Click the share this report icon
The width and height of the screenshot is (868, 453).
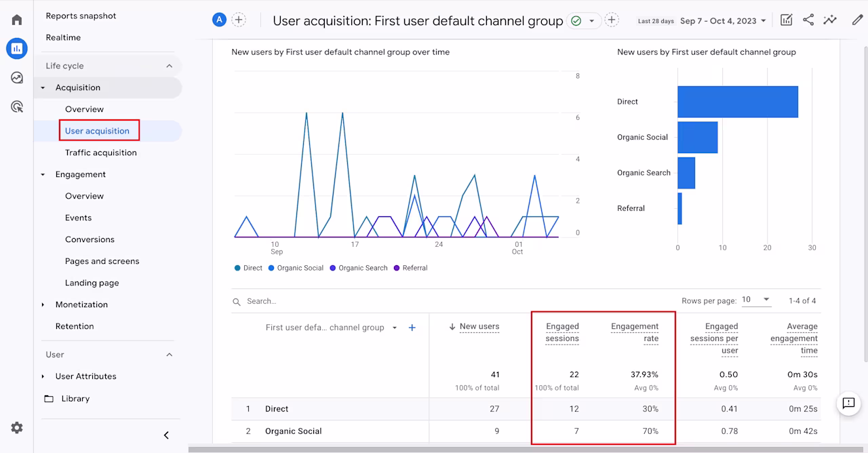pyautogui.click(x=808, y=20)
